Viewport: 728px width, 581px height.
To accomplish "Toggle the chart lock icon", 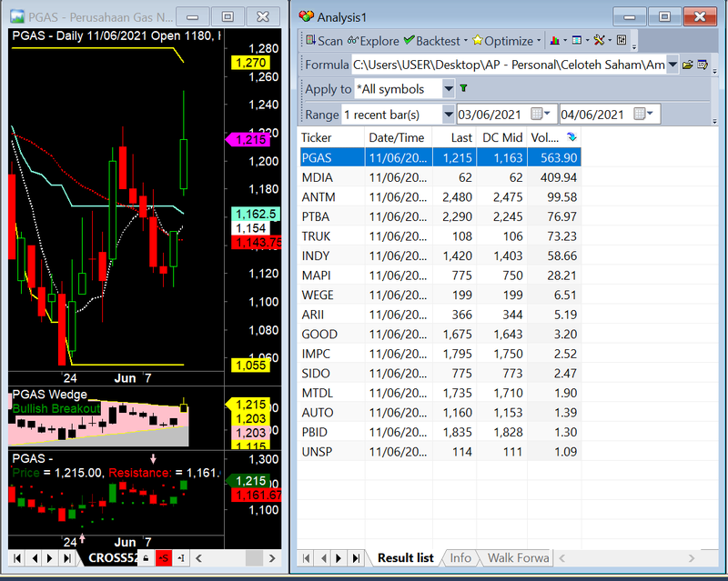I will tap(146, 557).
